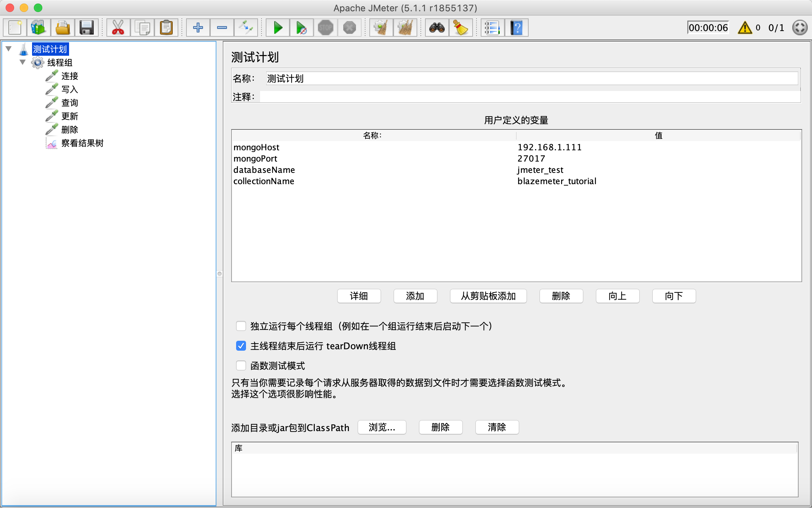This screenshot has height=508, width=812.
Task: Click the 删除 button beside 浏览...
Action: tap(441, 427)
